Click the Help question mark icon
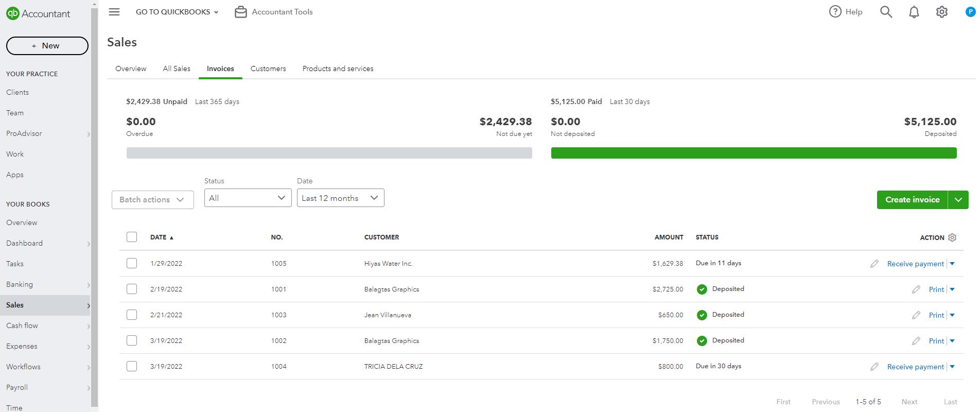The width and height of the screenshot is (980, 412). [x=835, y=12]
